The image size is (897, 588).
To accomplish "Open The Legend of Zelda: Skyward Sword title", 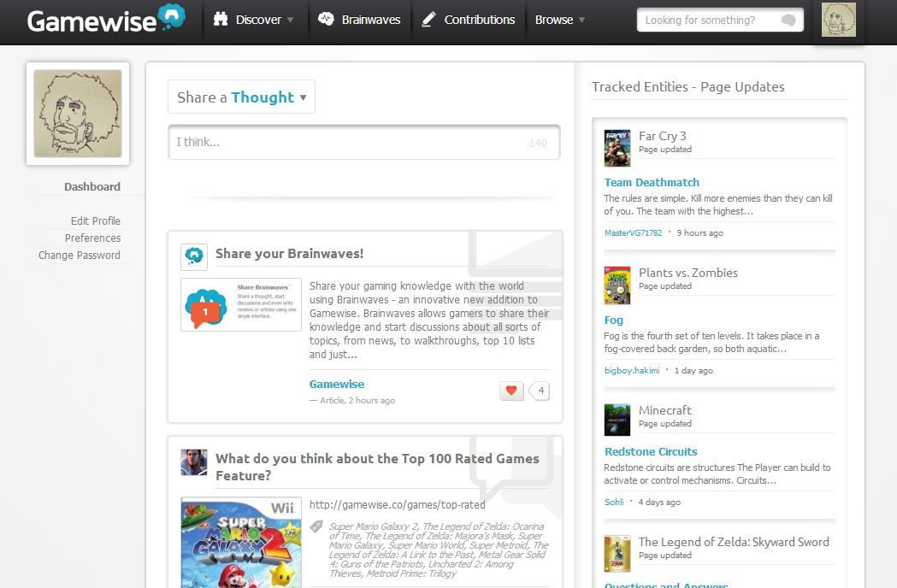I will pos(734,542).
